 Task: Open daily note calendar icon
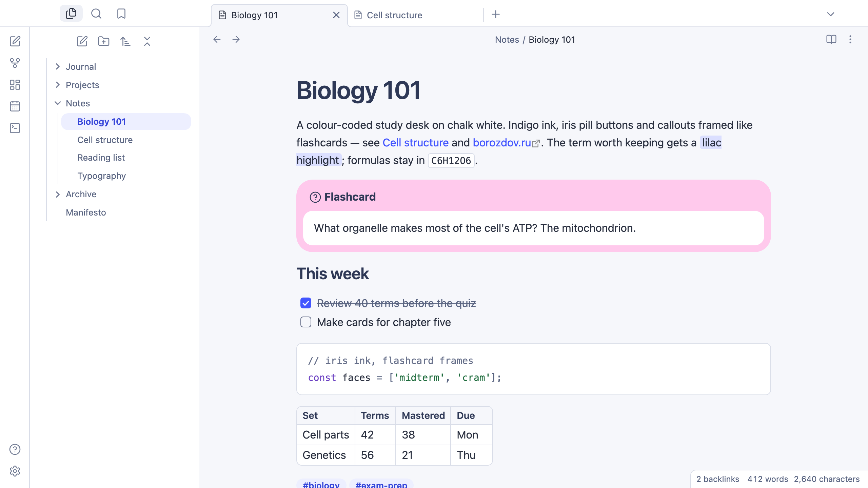15,106
